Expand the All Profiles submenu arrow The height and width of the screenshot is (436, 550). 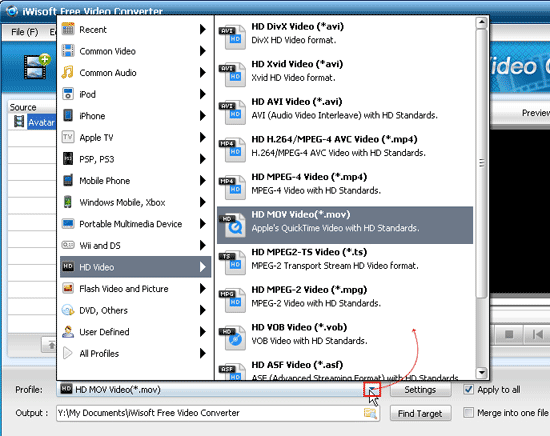tap(202, 353)
